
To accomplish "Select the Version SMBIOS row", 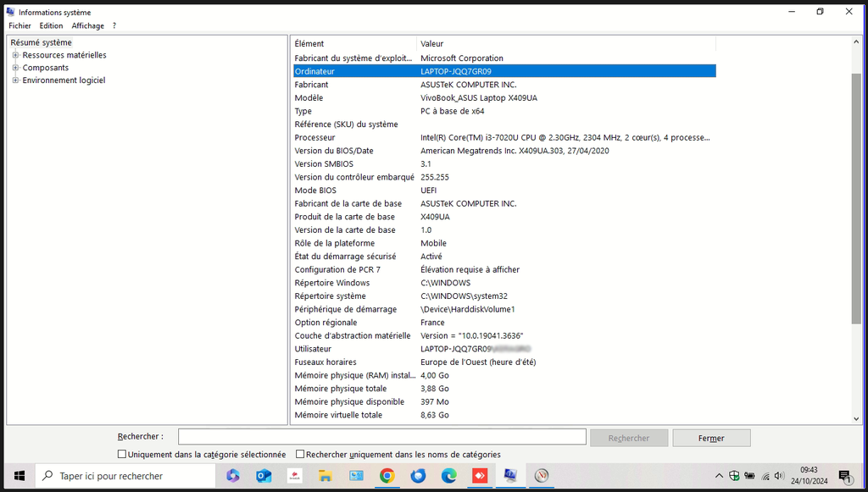I will click(x=504, y=164).
